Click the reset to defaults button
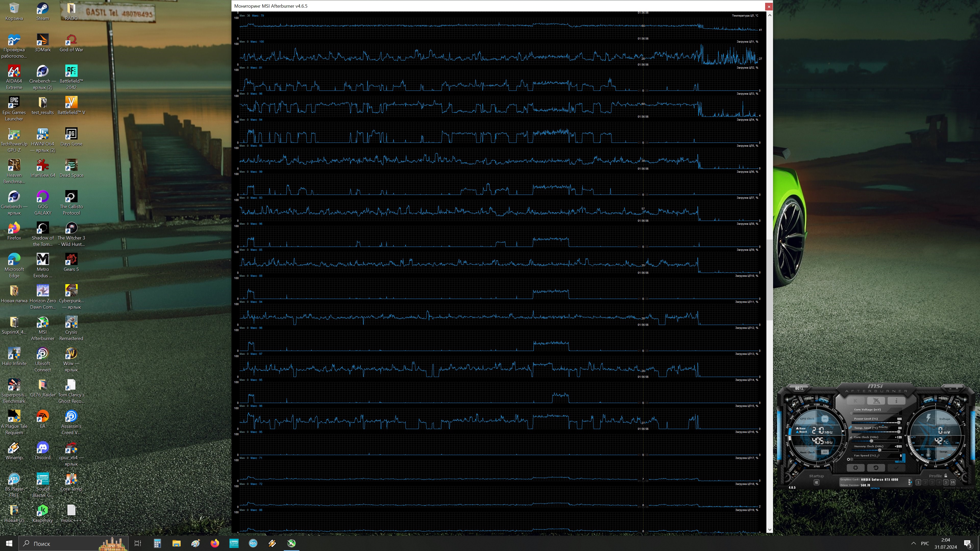The image size is (980, 551). click(876, 468)
